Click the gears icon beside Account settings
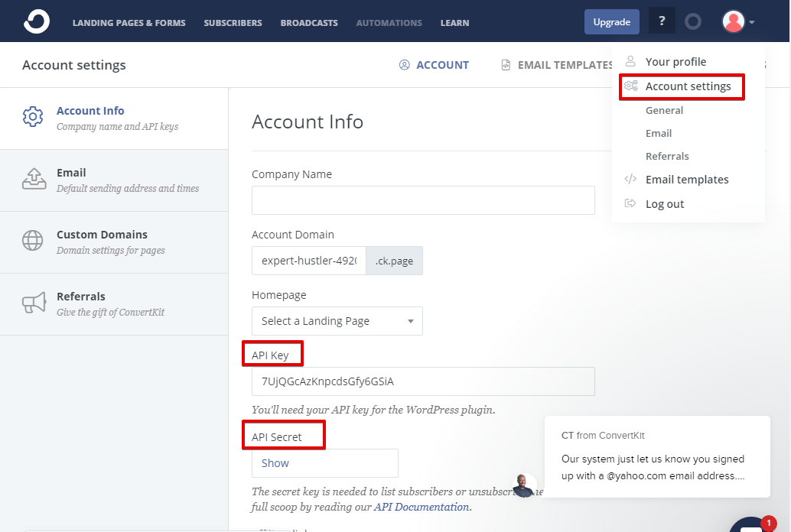The height and width of the screenshot is (532, 791). (x=630, y=85)
